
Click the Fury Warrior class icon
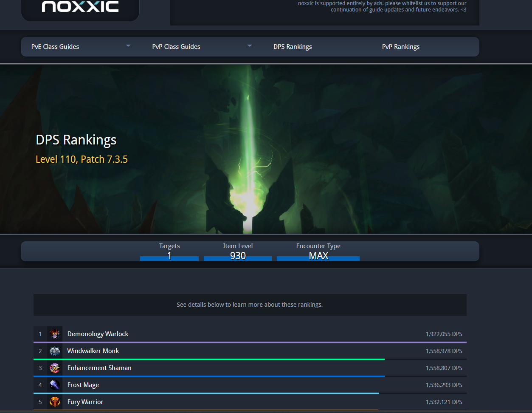pos(54,402)
